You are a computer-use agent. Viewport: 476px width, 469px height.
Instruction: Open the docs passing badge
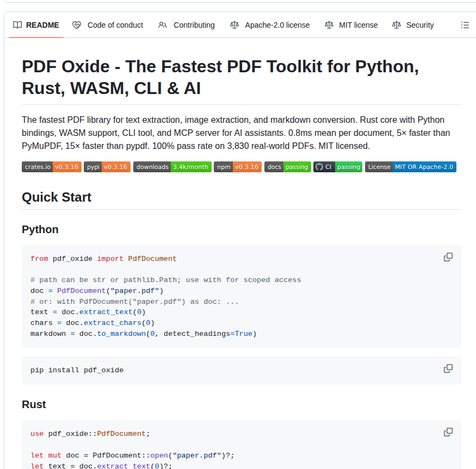pyautogui.click(x=287, y=167)
